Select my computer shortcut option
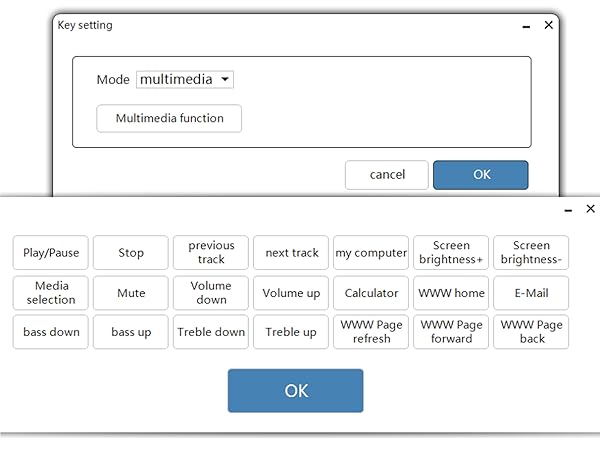The width and height of the screenshot is (600, 450). pos(371,253)
